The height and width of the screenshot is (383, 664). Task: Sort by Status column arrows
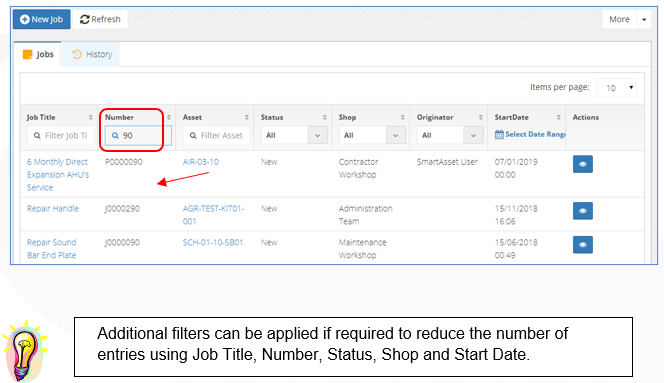(x=324, y=117)
